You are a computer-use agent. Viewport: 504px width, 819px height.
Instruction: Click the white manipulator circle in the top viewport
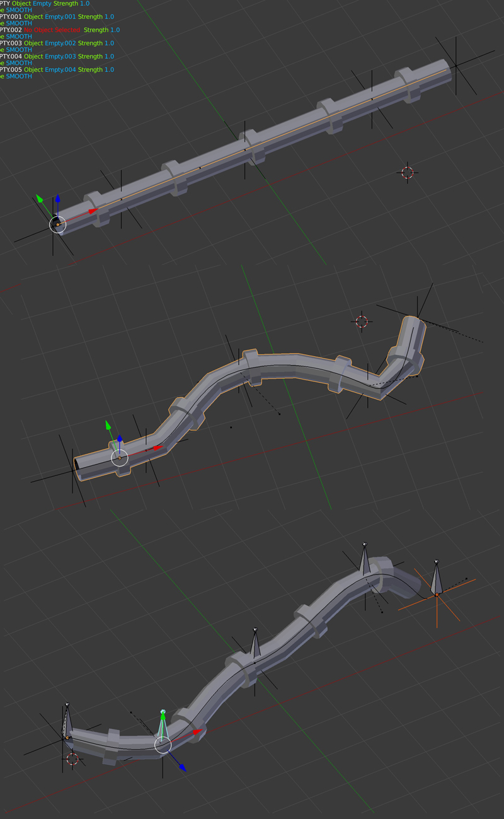pyautogui.click(x=59, y=224)
